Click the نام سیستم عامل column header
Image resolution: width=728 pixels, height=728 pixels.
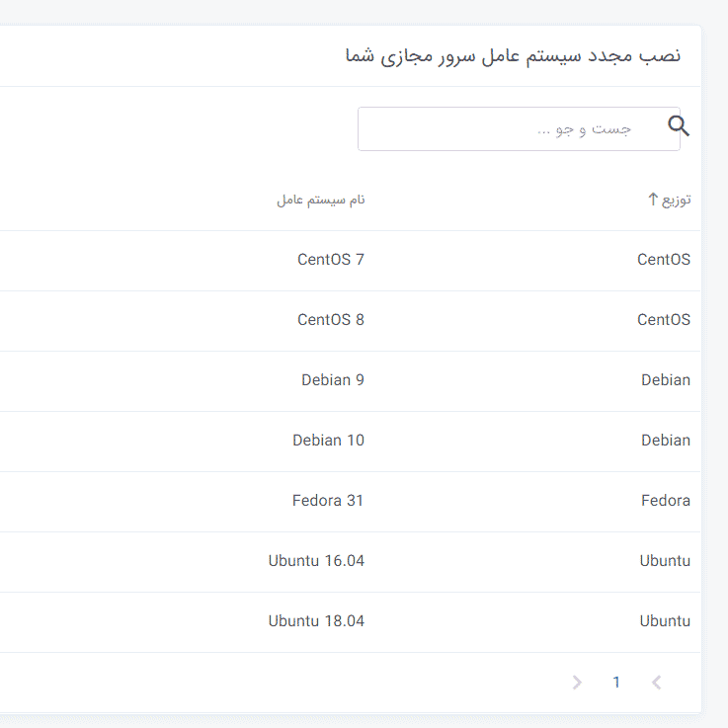(x=321, y=200)
